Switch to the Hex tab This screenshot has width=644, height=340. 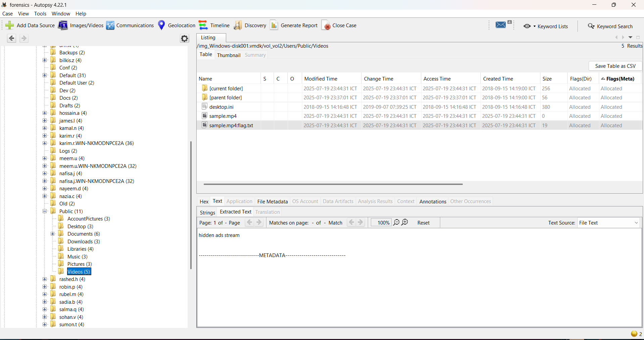pos(204,201)
